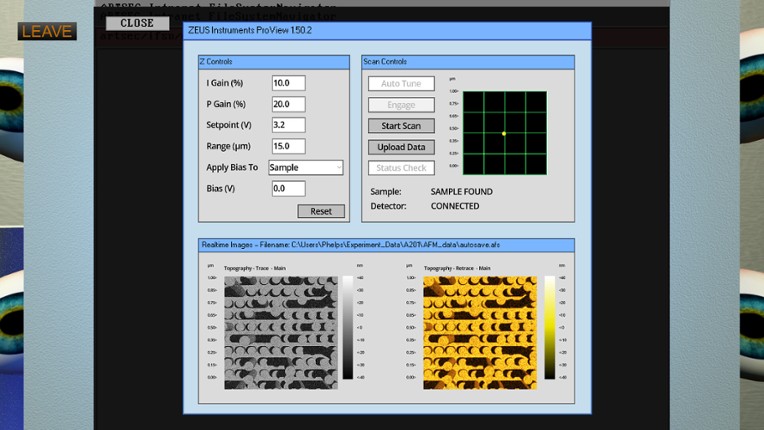This screenshot has height=430, width=764.
Task: Click the yellow dot in scan grid
Action: tap(504, 133)
